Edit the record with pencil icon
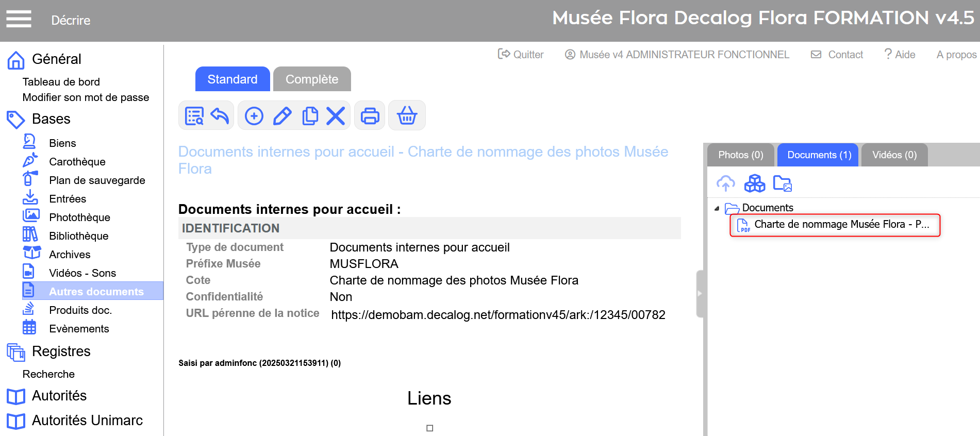The height and width of the screenshot is (436, 980). [x=282, y=116]
